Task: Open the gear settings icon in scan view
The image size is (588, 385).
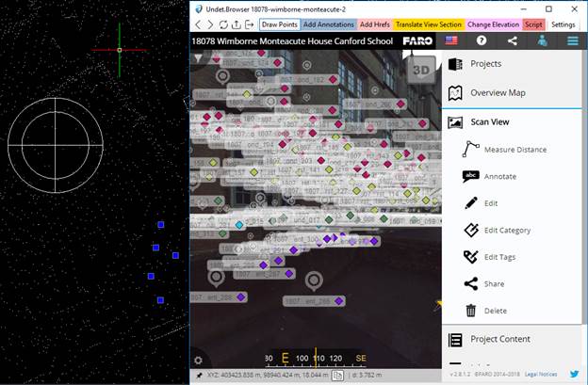Action: pyautogui.click(x=199, y=361)
